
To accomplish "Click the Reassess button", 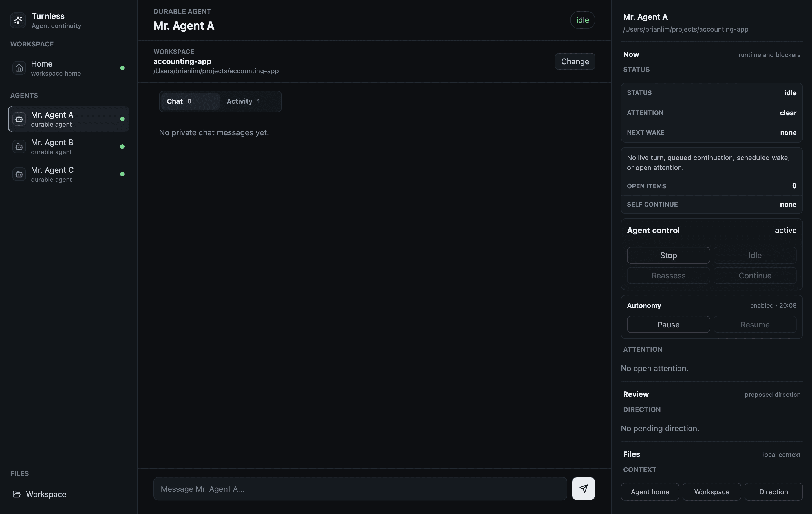I will click(668, 275).
